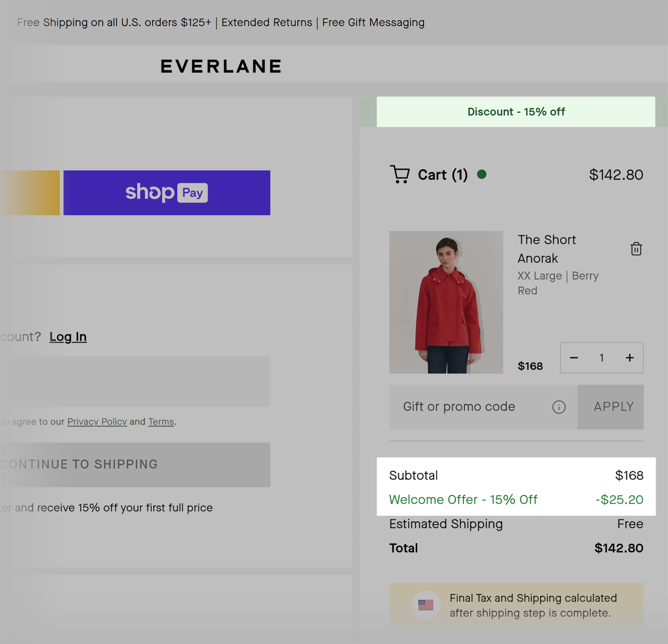Click the Short Anorak product thumbnail
This screenshot has width=668, height=644.
[446, 302]
